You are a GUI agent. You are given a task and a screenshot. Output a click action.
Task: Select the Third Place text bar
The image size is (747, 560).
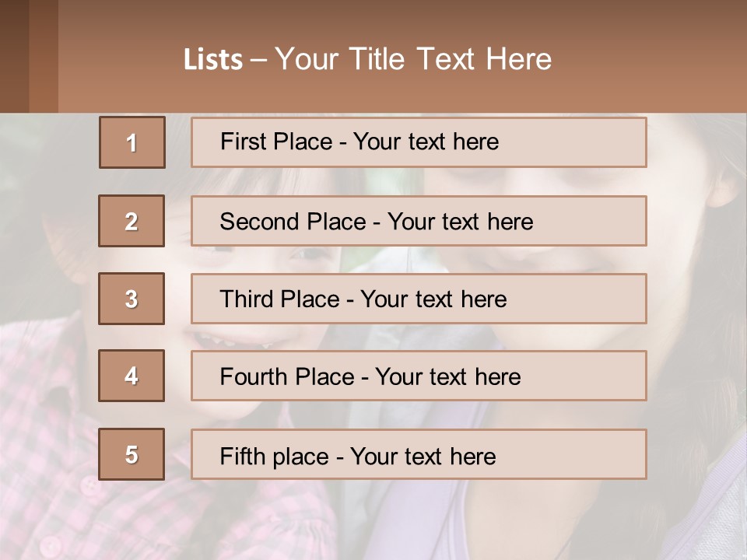(419, 299)
